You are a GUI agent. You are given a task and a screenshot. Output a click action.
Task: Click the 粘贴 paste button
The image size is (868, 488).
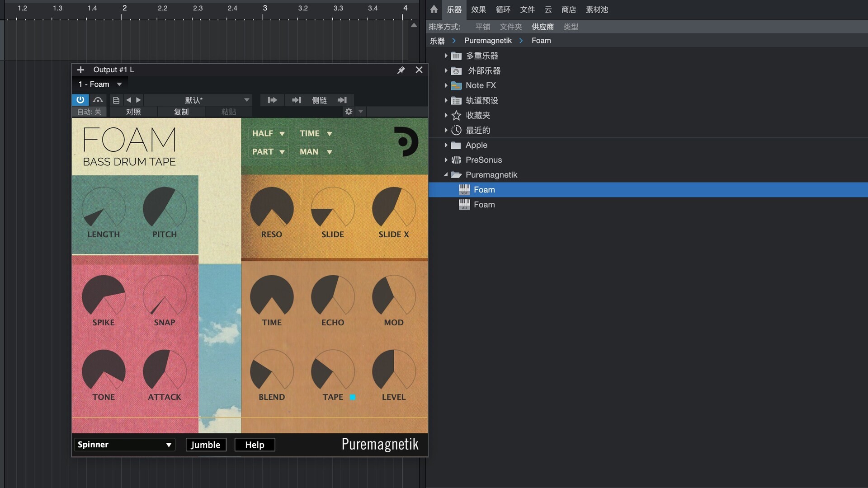(x=229, y=112)
